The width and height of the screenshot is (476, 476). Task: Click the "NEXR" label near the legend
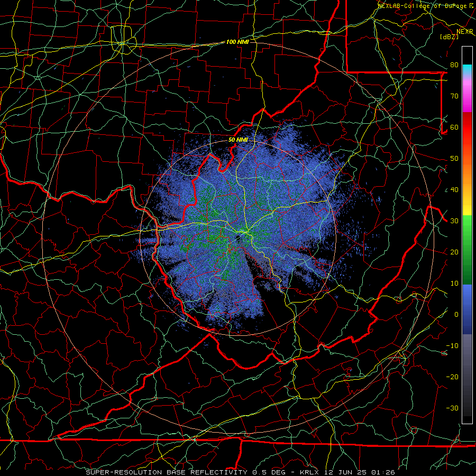tap(464, 32)
